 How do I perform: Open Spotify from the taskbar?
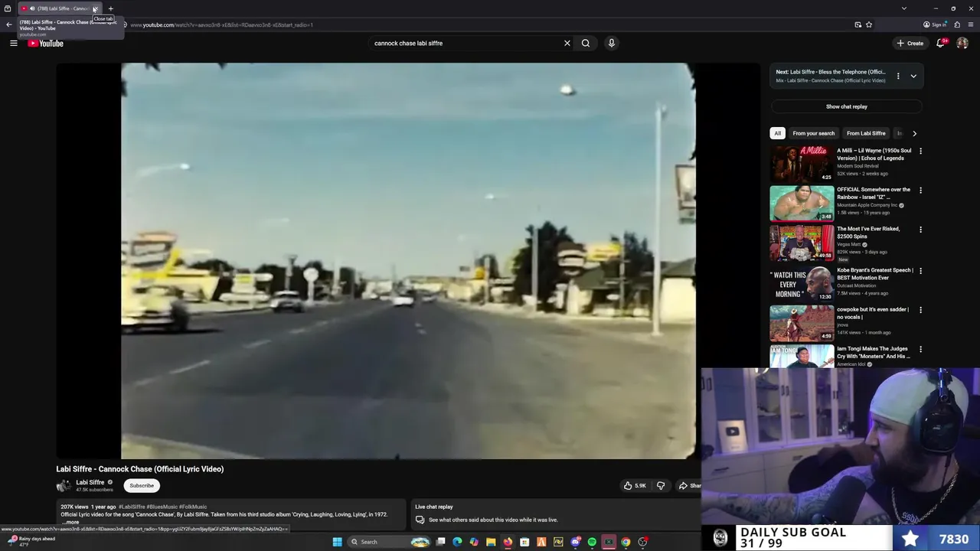pos(592,542)
